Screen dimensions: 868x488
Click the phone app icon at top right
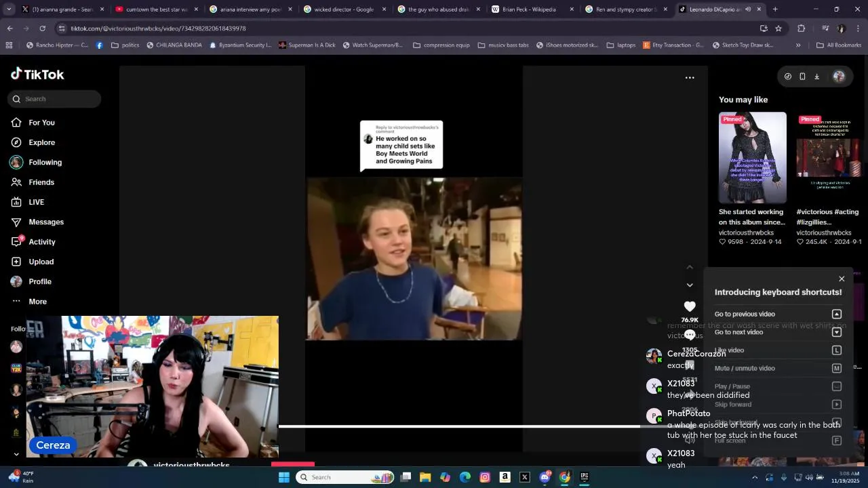(x=802, y=77)
